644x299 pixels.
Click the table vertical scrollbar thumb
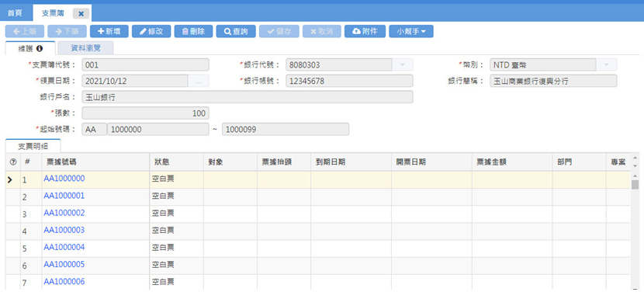pyautogui.click(x=635, y=184)
